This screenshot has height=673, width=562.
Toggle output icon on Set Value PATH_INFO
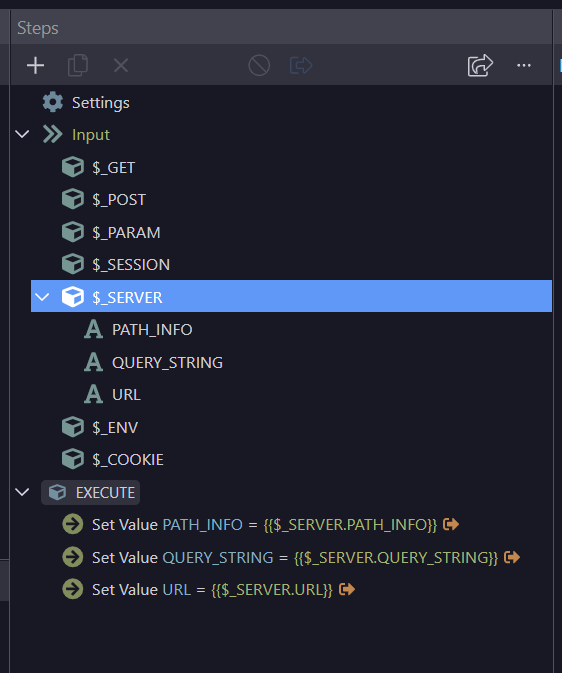(x=451, y=524)
